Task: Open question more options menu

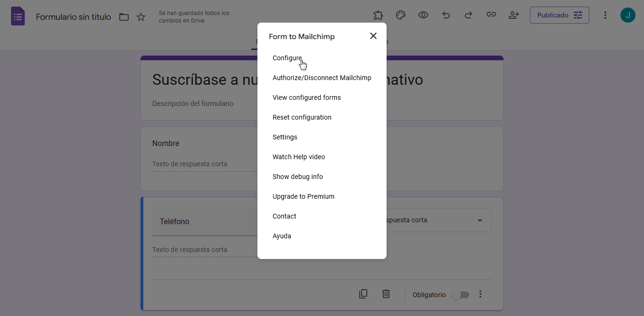Action: (480, 294)
